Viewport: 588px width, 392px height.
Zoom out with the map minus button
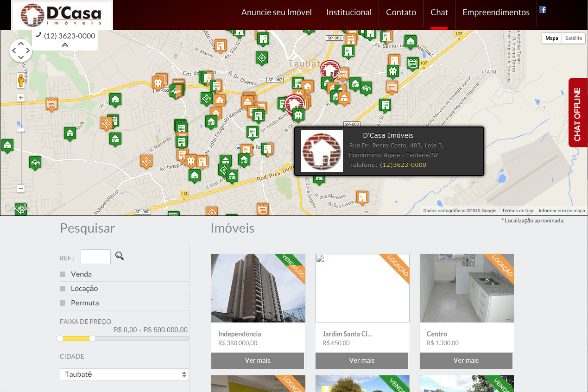point(21,189)
